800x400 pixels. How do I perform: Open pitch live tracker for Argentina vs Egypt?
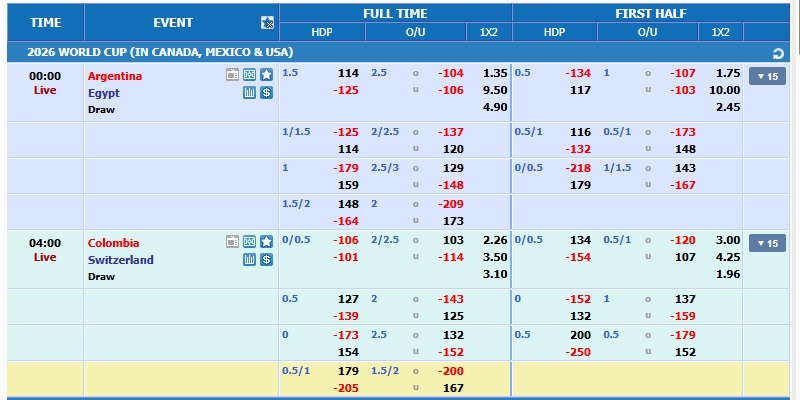[x=249, y=75]
